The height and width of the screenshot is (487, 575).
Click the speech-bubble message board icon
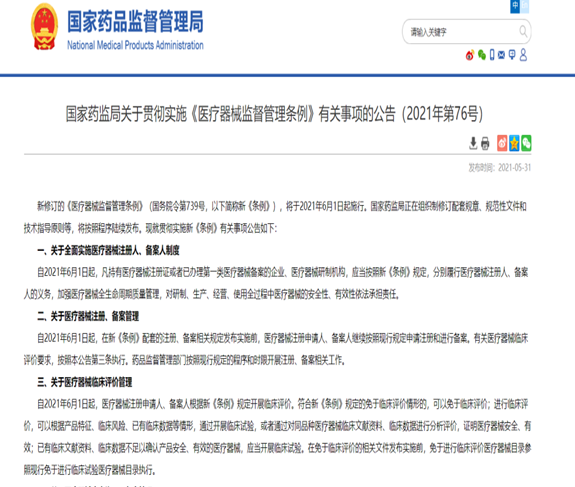(x=512, y=55)
